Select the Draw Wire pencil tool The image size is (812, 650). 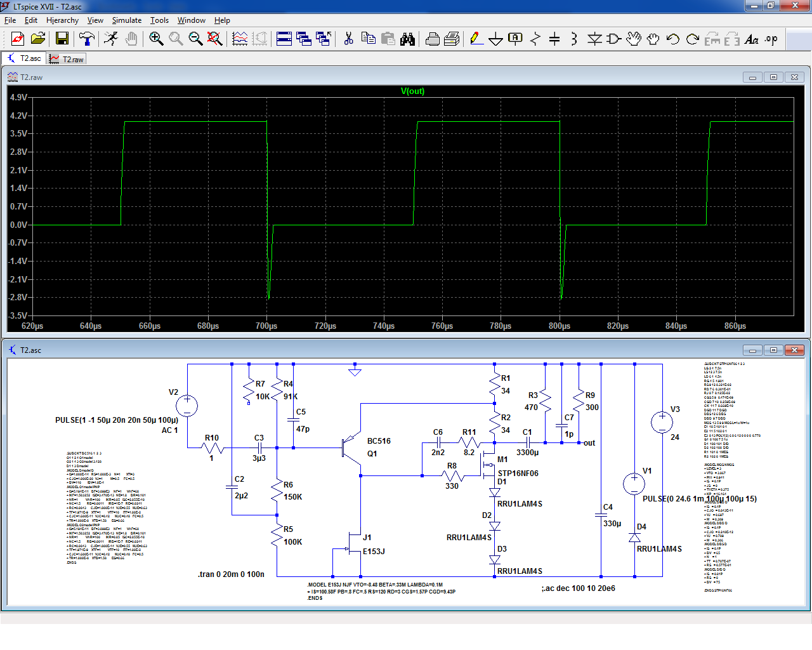pyautogui.click(x=476, y=39)
